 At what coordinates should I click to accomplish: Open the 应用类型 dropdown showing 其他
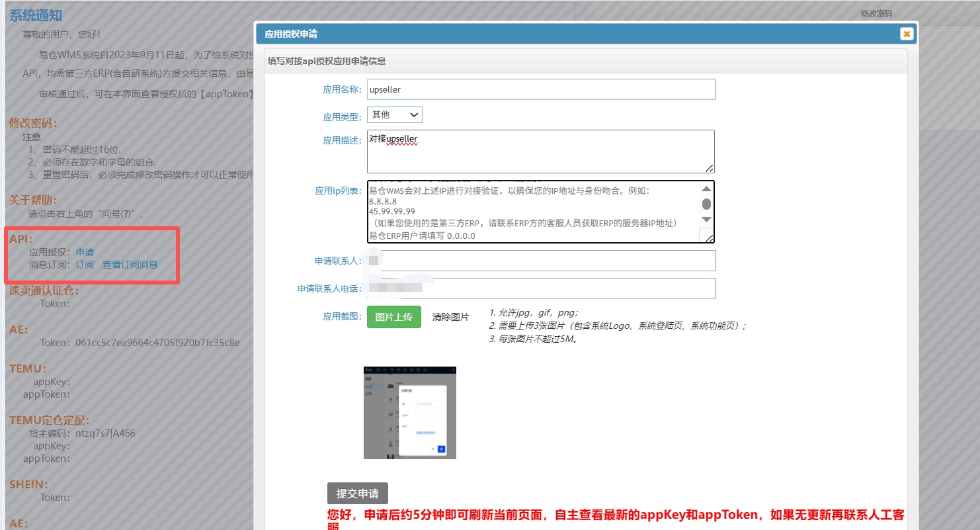[395, 115]
